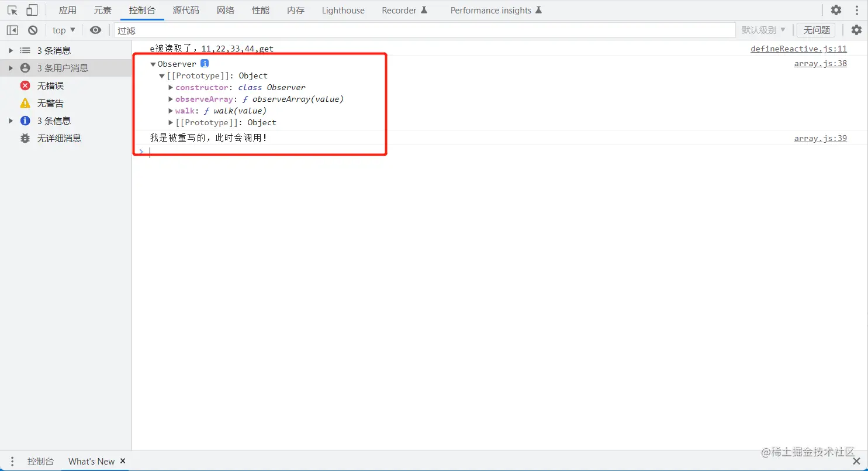Click the log text 我是被重写的,此时会调用!
The image size is (868, 471).
(x=208, y=137)
